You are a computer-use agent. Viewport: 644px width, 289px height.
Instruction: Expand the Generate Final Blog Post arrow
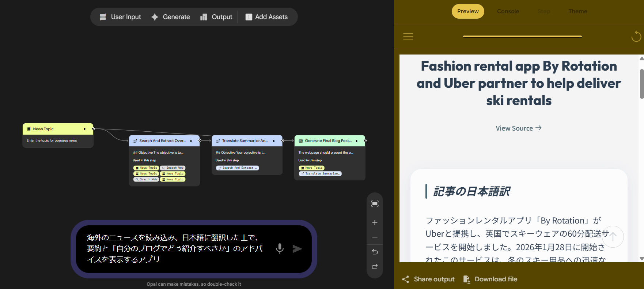(357, 141)
